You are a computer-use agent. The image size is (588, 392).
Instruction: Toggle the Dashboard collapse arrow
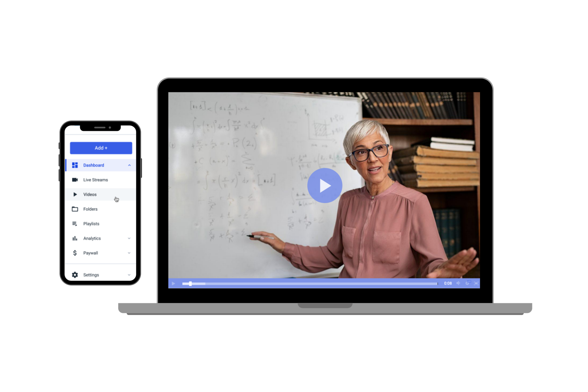pyautogui.click(x=129, y=165)
